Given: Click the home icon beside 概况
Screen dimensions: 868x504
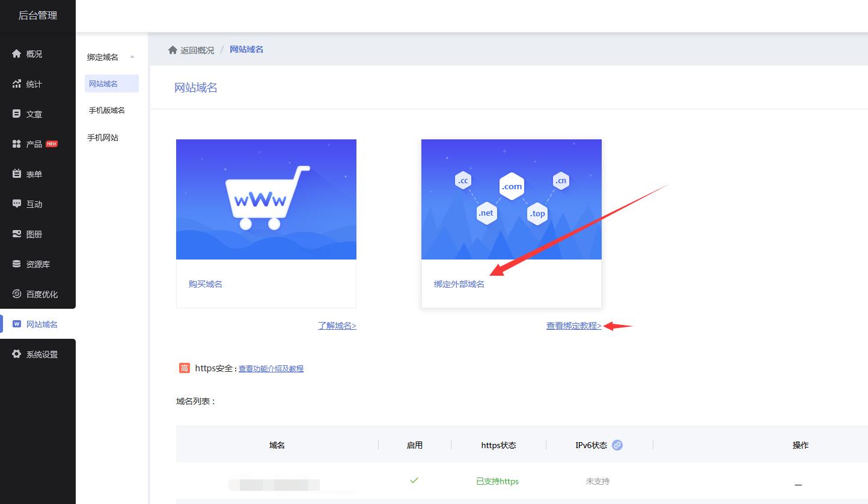Looking at the screenshot, I should 17,54.
